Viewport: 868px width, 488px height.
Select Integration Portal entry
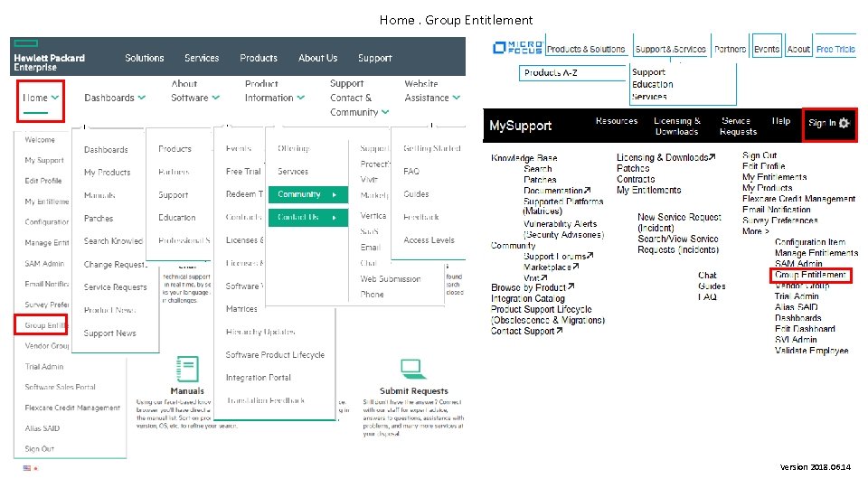tap(258, 378)
